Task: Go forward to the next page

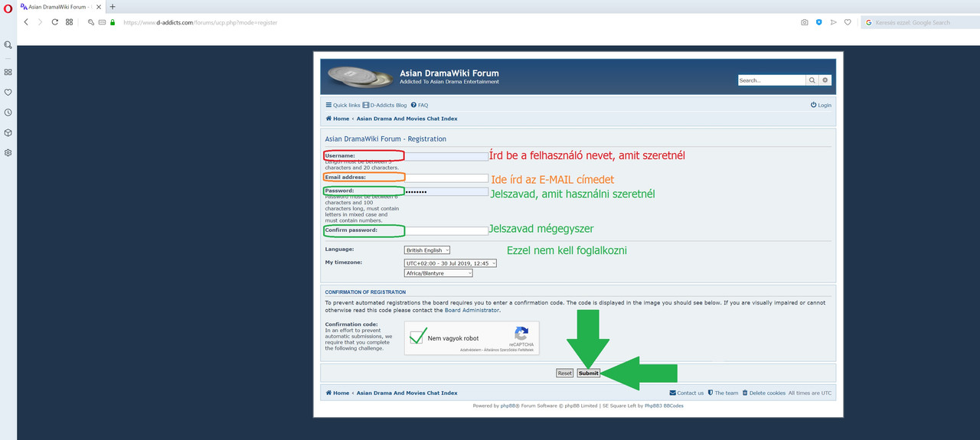Action: 40,22
